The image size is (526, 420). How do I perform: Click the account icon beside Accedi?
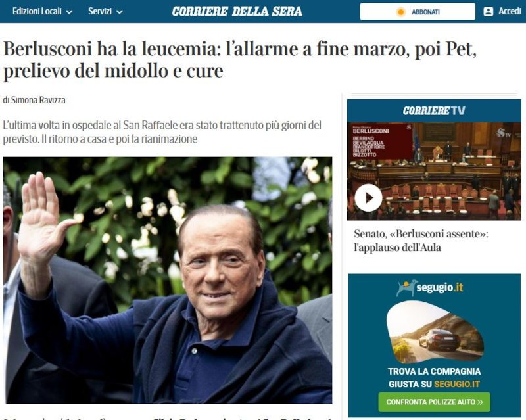(x=488, y=11)
